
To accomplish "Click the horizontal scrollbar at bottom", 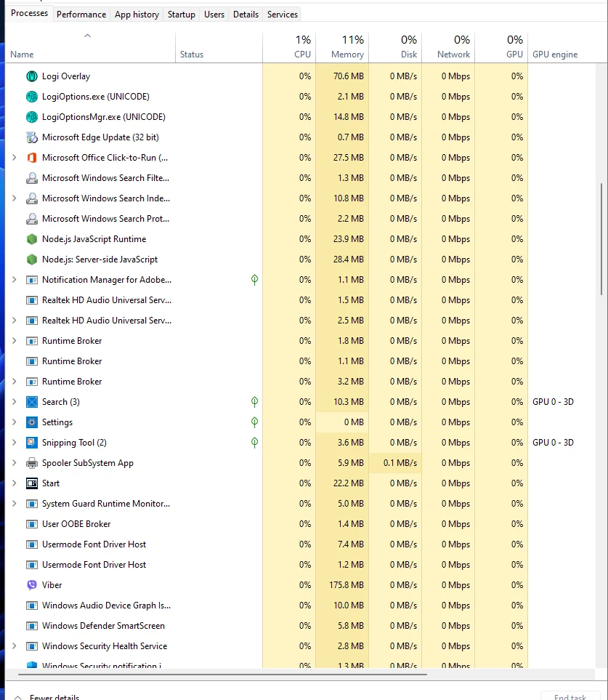I will 222,674.
